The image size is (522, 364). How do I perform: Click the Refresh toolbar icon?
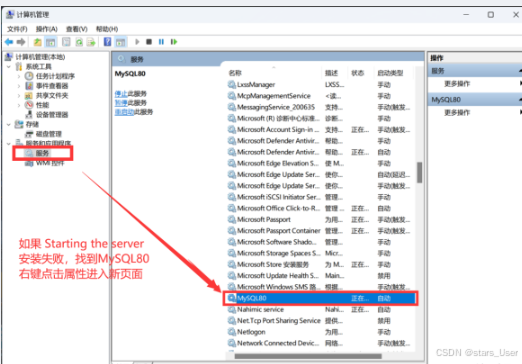[79, 42]
